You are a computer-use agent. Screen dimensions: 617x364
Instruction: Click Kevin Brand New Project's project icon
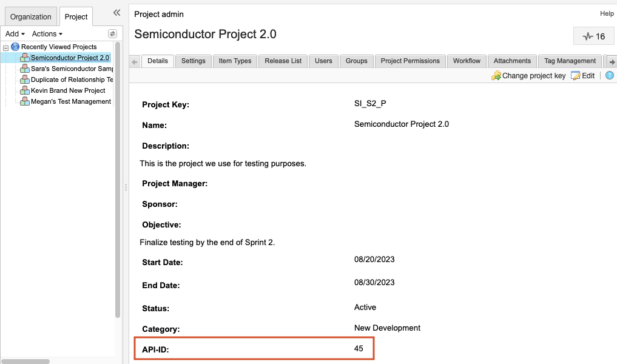coord(25,90)
